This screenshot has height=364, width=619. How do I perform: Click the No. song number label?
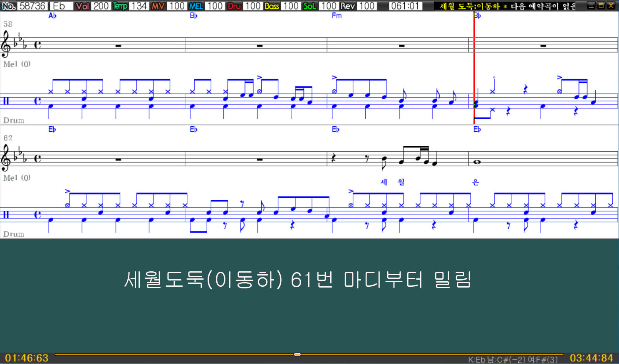(x=9, y=6)
